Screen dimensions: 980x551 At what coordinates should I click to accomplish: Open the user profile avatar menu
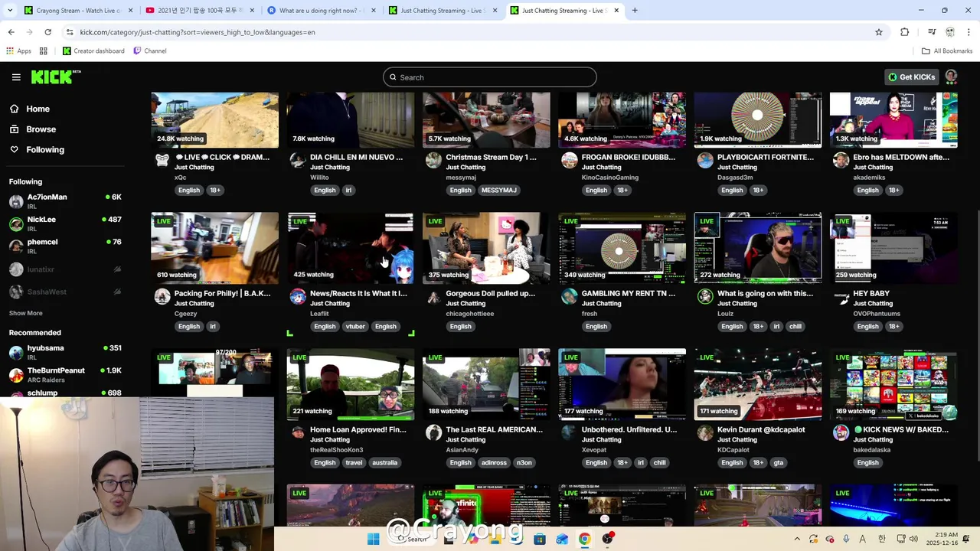pyautogui.click(x=951, y=77)
